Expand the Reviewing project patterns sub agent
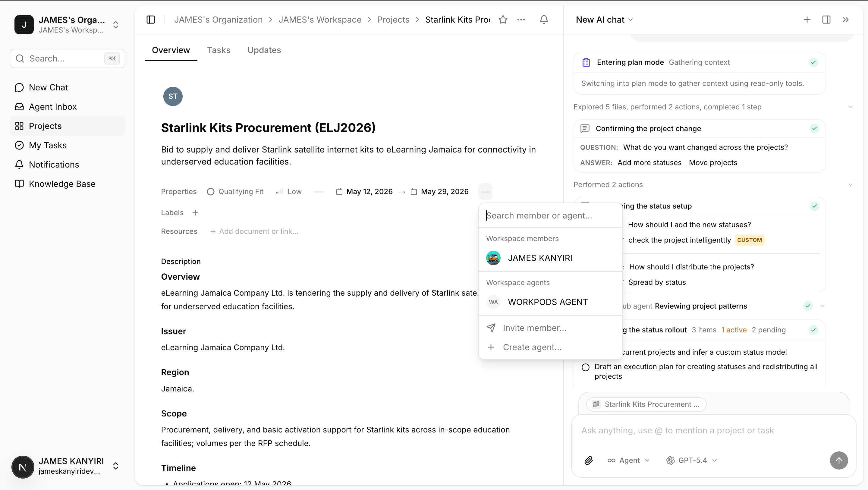The width and height of the screenshot is (868, 490). pyautogui.click(x=822, y=306)
